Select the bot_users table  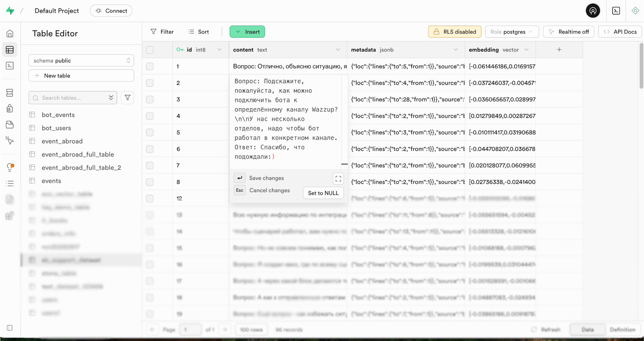pos(56,128)
